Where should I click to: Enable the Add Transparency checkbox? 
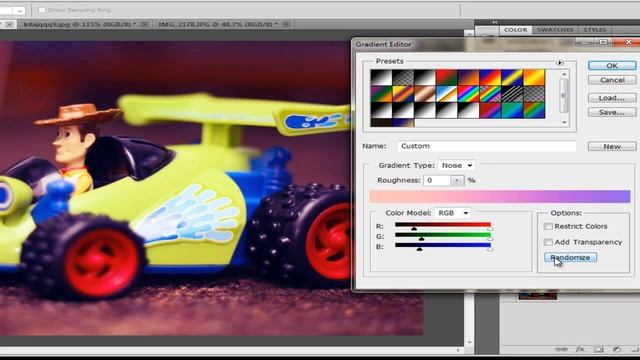(548, 242)
